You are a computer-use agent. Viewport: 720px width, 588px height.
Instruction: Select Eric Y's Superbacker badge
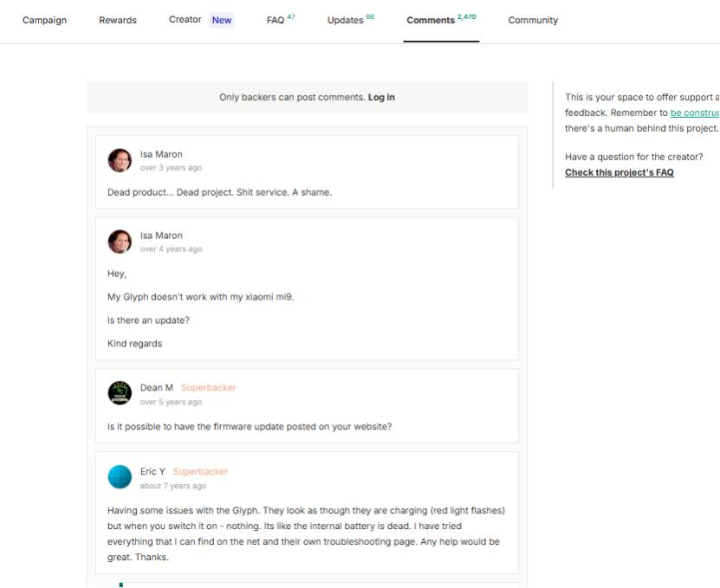tap(200, 472)
